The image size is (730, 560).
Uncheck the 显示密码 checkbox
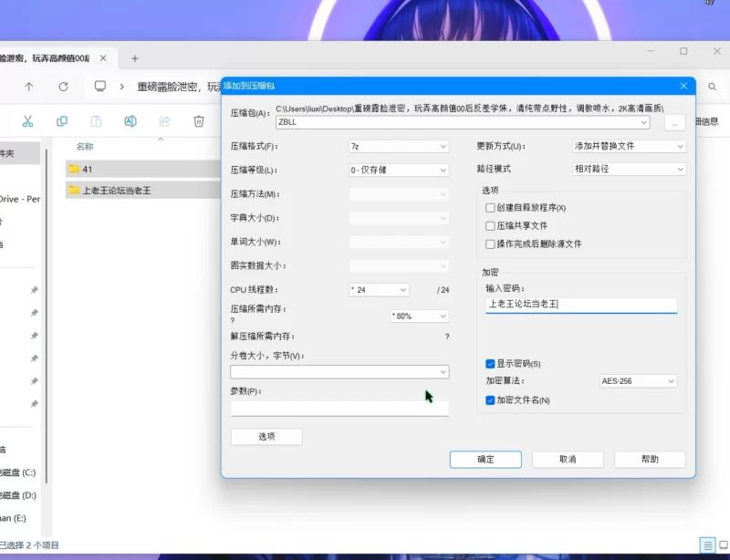[491, 364]
